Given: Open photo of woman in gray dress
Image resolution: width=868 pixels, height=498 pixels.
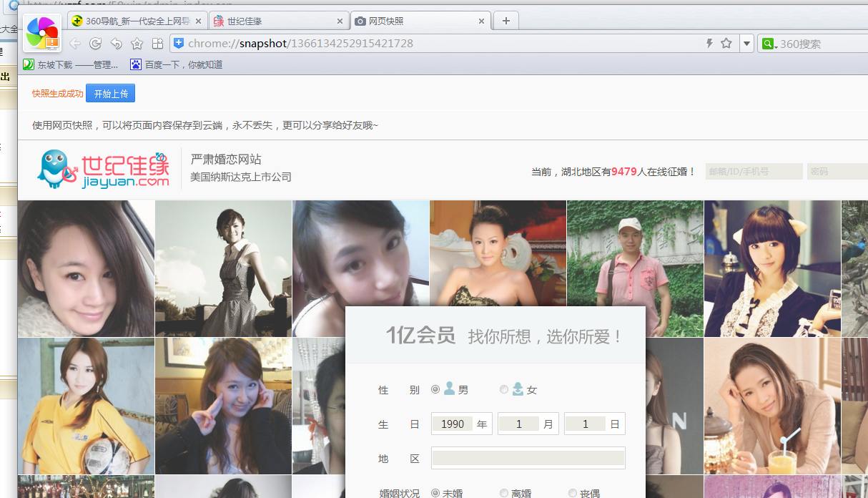Looking at the screenshot, I should coord(223,268).
